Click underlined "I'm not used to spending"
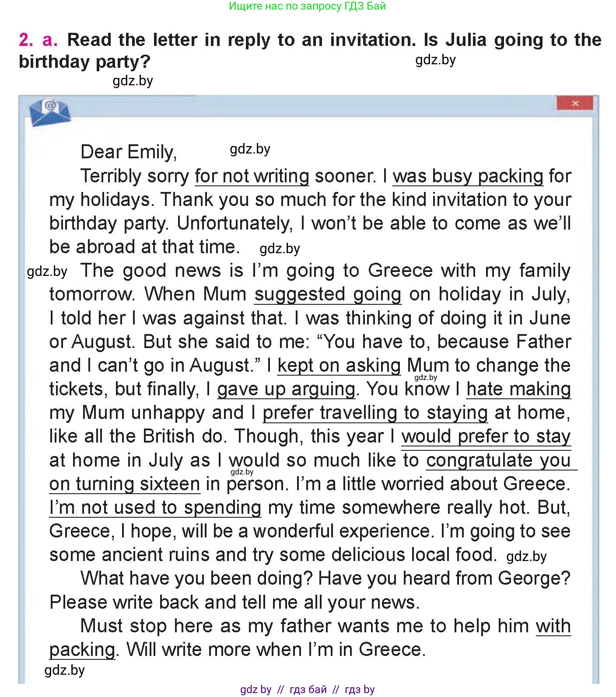Image resolution: width=616 pixels, height=697 pixels. (x=155, y=508)
